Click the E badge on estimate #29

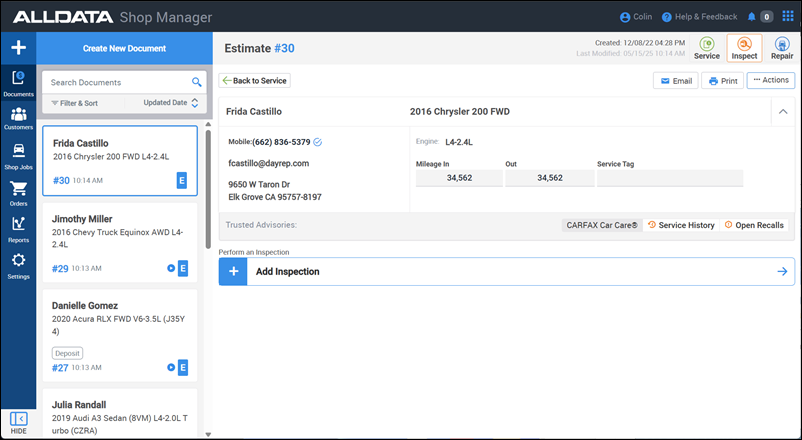183,268
